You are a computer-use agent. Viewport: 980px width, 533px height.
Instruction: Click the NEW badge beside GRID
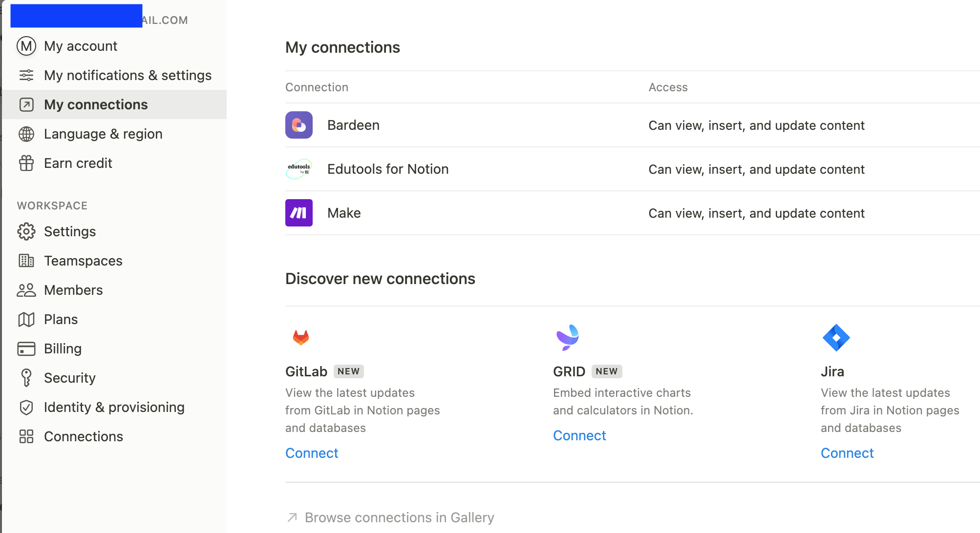pos(607,371)
